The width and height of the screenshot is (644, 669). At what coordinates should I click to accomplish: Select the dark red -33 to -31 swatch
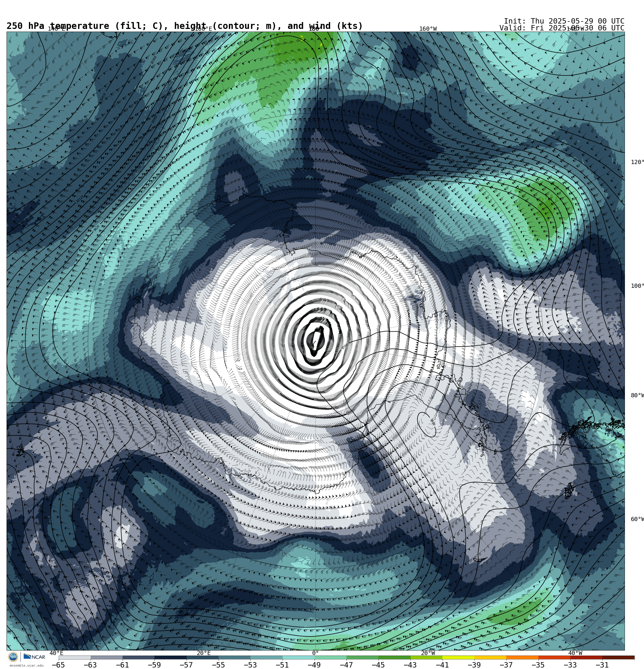[x=586, y=657]
